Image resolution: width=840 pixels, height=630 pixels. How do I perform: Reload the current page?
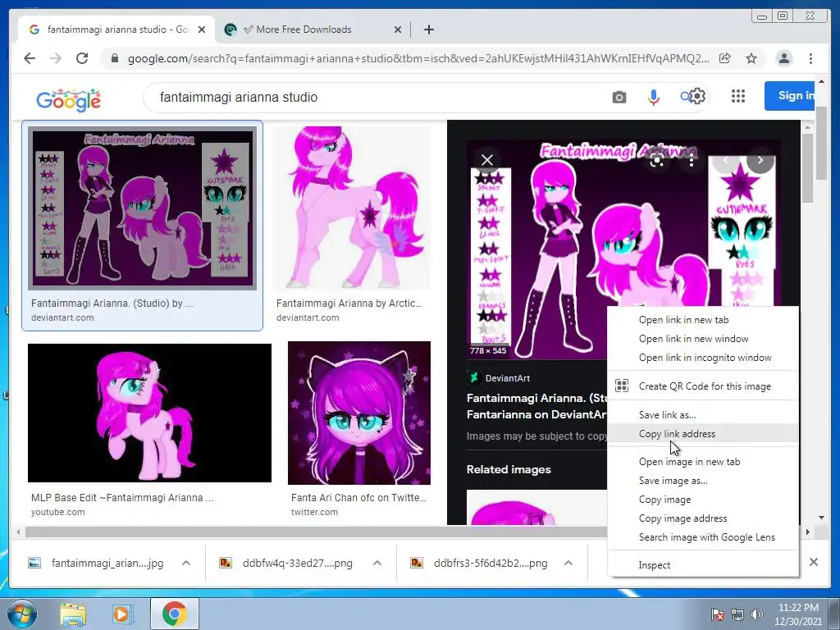coord(82,58)
